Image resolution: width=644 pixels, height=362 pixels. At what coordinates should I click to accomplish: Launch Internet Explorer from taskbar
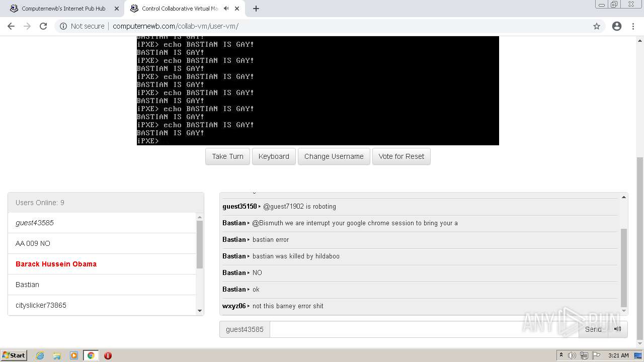pos(40,355)
